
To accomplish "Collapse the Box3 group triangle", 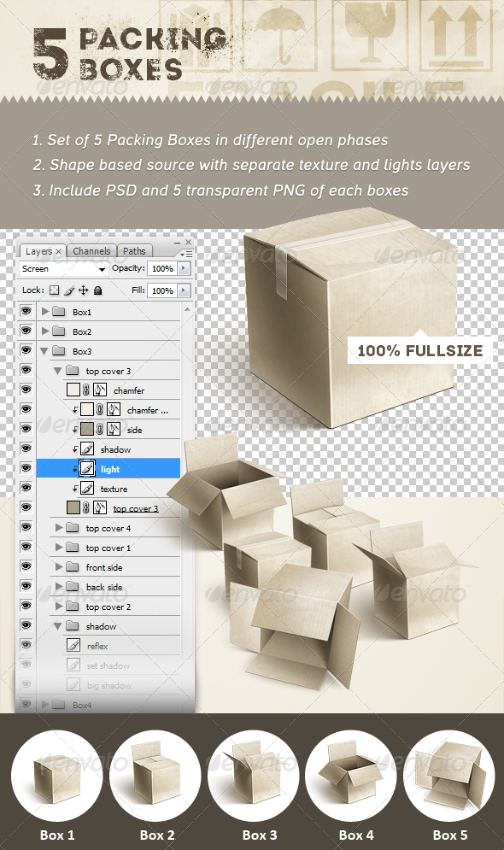I will pos(44,351).
